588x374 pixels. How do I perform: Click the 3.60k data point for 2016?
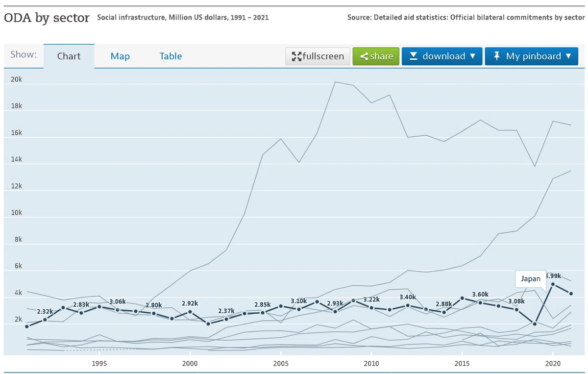coord(480,302)
